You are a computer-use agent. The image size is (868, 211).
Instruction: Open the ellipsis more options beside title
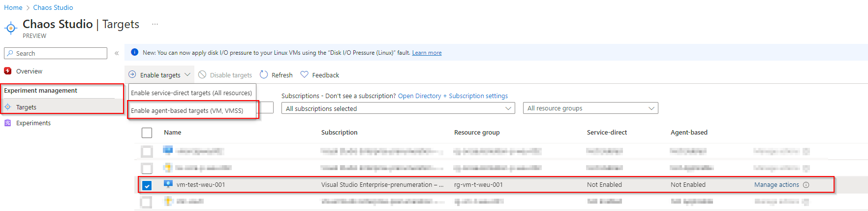(x=155, y=24)
